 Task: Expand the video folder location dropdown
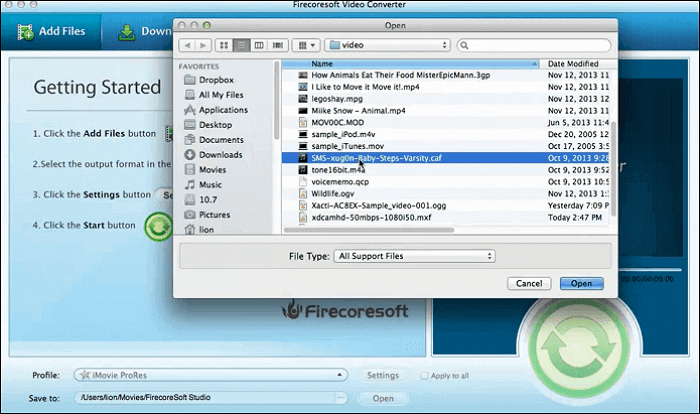391,45
